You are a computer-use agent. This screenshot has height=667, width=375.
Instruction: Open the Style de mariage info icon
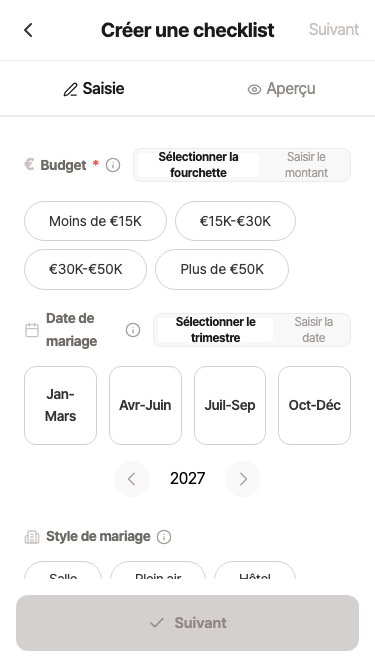164,537
